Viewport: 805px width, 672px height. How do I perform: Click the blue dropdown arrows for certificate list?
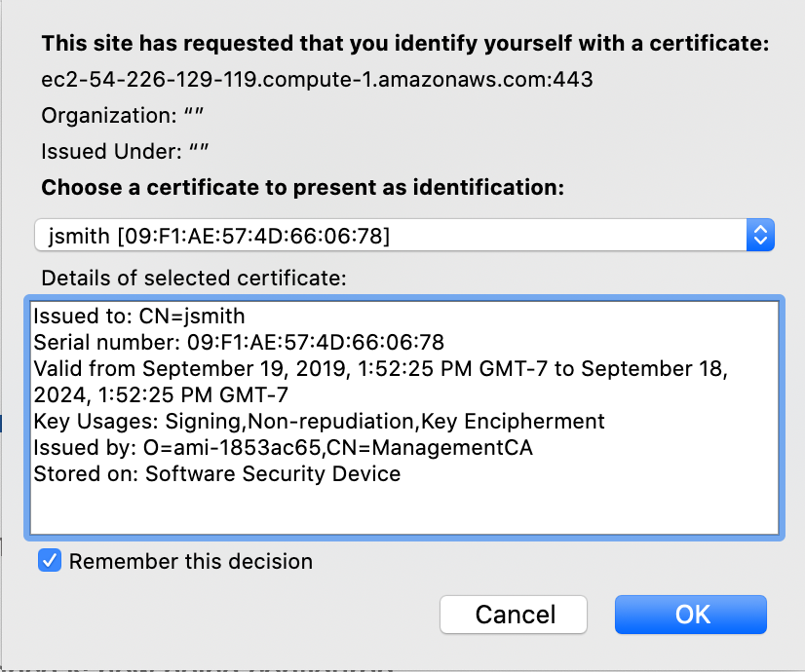click(x=760, y=235)
